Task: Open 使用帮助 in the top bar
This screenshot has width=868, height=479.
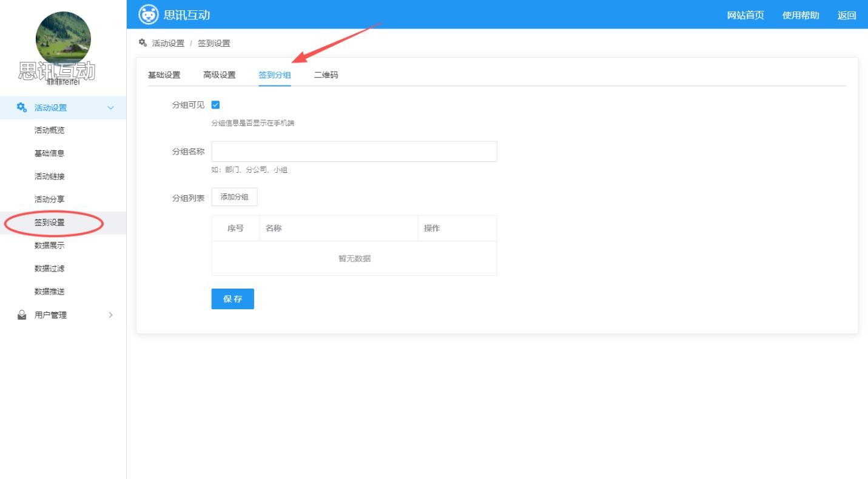Action: click(801, 15)
